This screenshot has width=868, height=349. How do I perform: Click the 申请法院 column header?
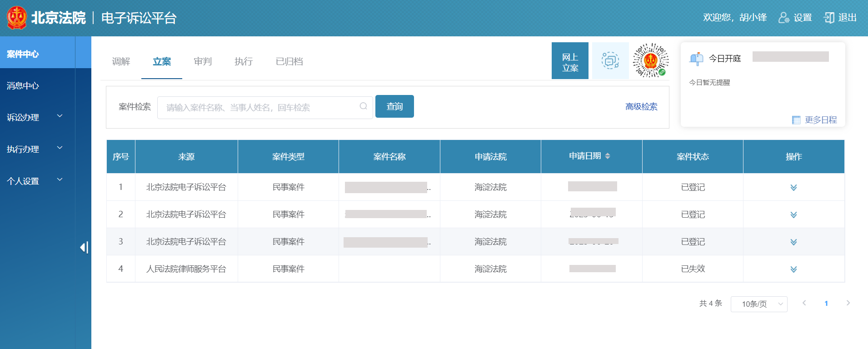pos(490,157)
